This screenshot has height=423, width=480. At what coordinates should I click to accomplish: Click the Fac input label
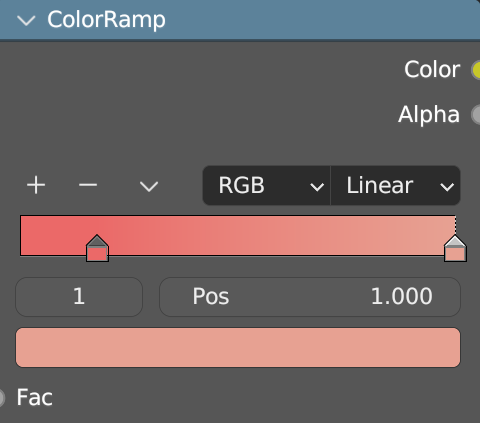click(35, 397)
